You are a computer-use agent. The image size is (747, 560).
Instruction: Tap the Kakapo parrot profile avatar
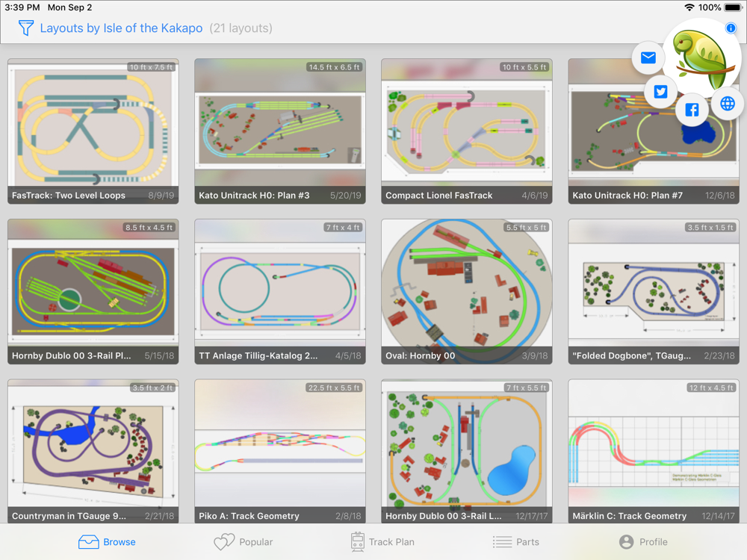tap(701, 58)
